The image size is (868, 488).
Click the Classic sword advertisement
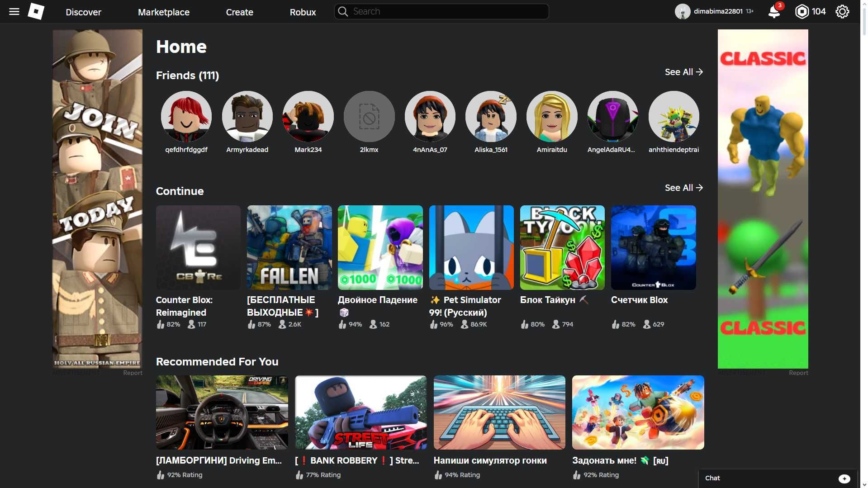coord(763,199)
